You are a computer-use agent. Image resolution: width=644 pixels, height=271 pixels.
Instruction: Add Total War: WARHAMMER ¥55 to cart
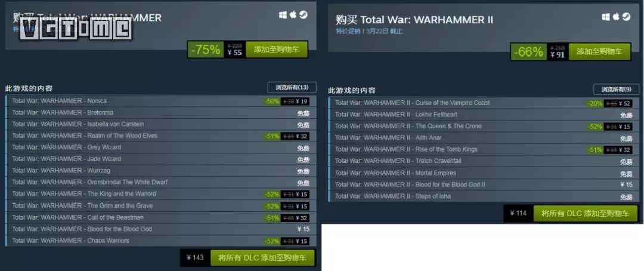[x=276, y=50]
